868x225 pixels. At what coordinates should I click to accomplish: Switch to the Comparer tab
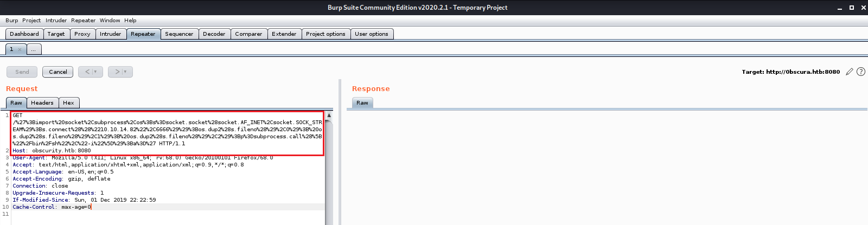[248, 34]
